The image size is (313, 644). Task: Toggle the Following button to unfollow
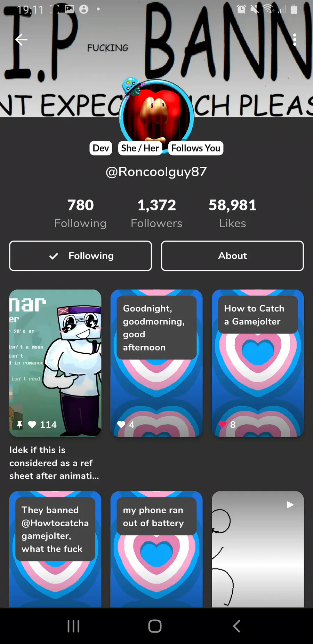(x=80, y=256)
